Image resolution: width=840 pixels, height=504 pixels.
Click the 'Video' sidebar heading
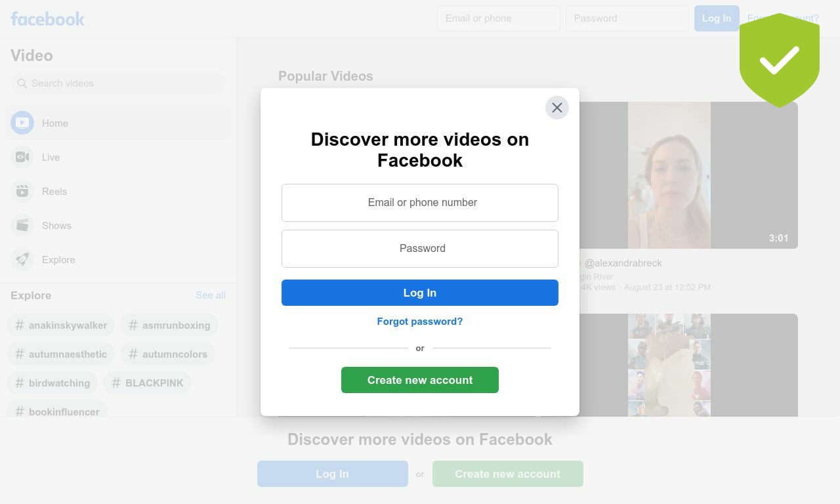click(31, 55)
